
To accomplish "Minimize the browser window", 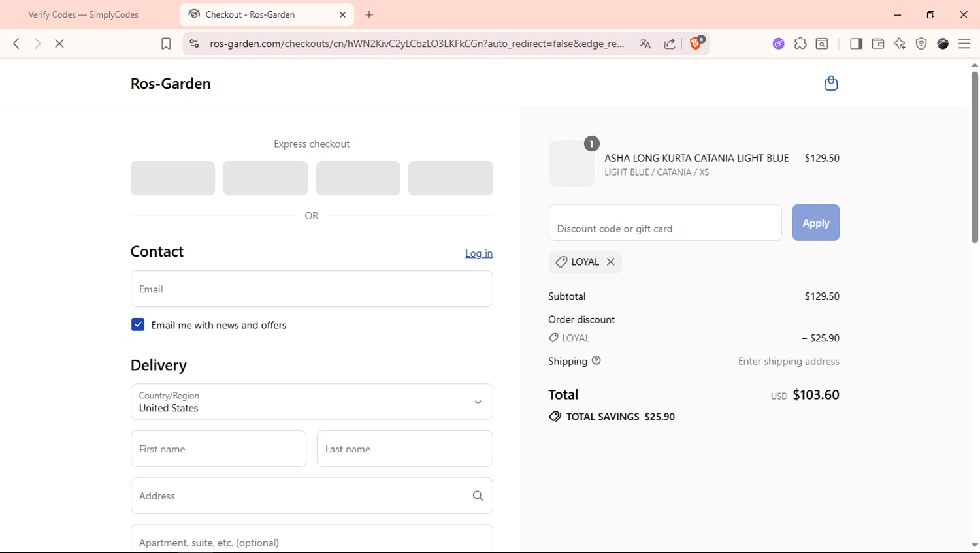I will [897, 14].
